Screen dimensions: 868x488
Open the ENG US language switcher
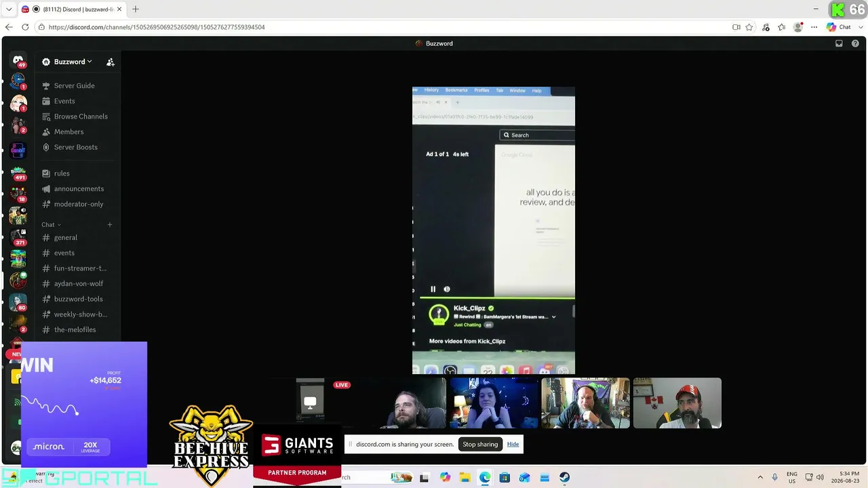(x=792, y=477)
